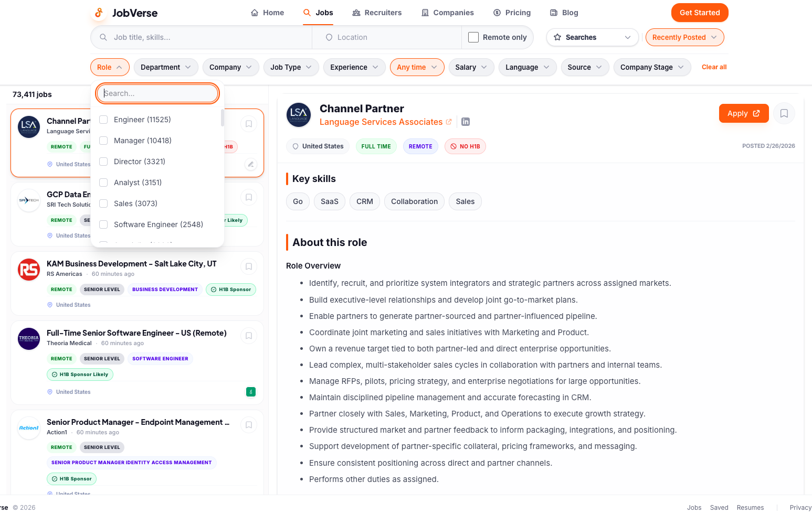Save the KAM Business Development job with its bookmark icon
This screenshot has height=514, width=812.
(248, 266)
